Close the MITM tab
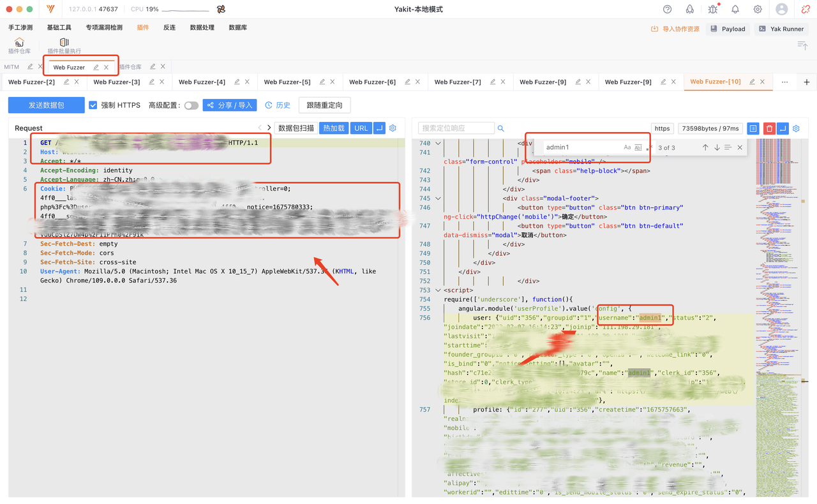Viewport: 817px width, 504px height. click(x=40, y=67)
